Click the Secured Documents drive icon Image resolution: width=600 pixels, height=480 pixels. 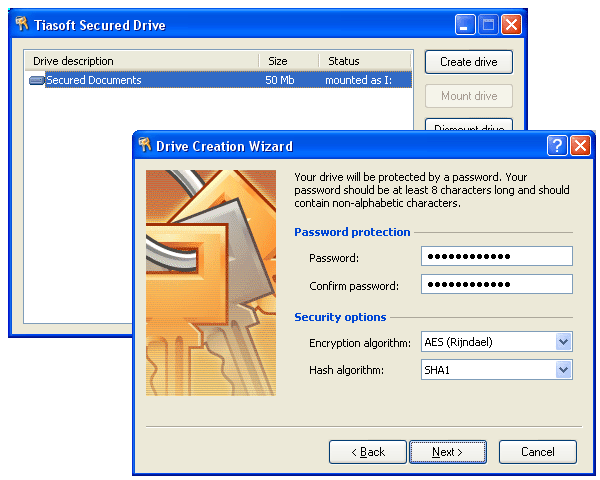coord(36,80)
